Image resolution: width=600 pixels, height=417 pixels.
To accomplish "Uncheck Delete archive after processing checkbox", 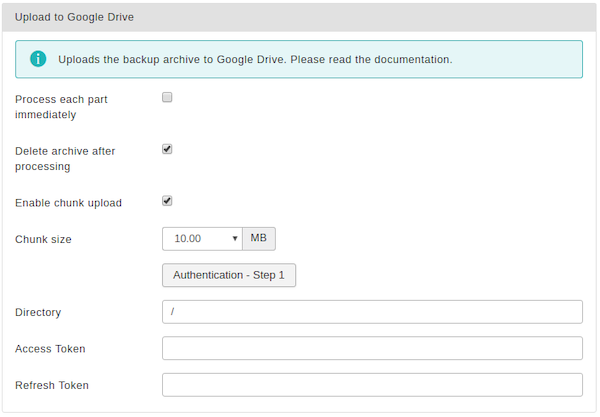I will [x=167, y=149].
